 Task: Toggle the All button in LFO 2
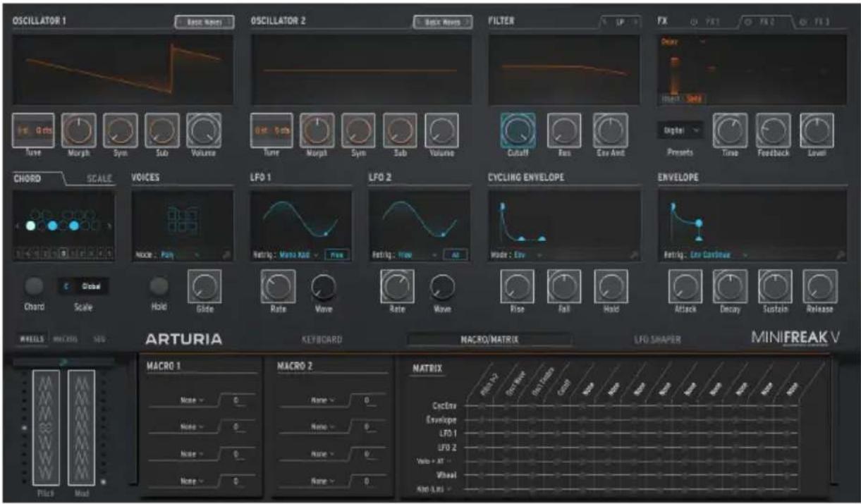(x=455, y=254)
